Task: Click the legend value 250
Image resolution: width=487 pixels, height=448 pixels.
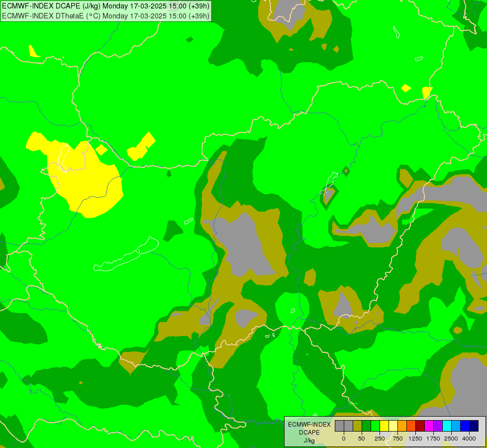Action: click(x=380, y=439)
